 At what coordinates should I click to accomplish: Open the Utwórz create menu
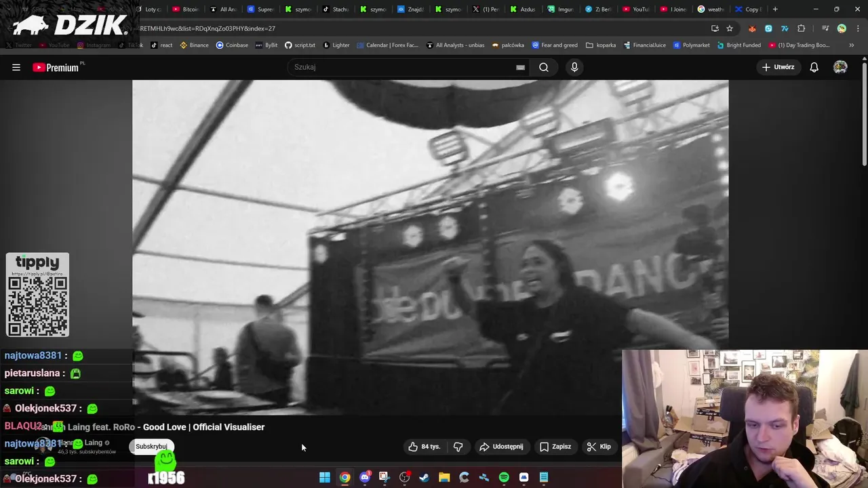(x=778, y=67)
